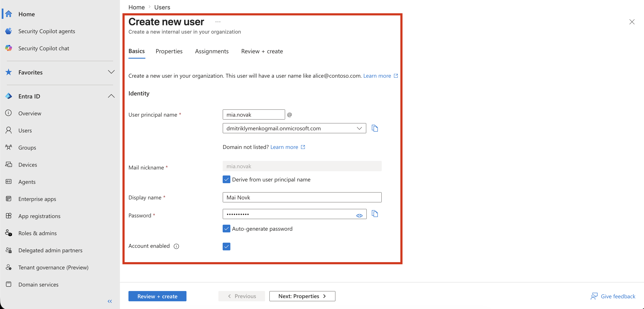The width and height of the screenshot is (644, 309).
Task: Click the Favorites star icon
Action: coord(9,72)
